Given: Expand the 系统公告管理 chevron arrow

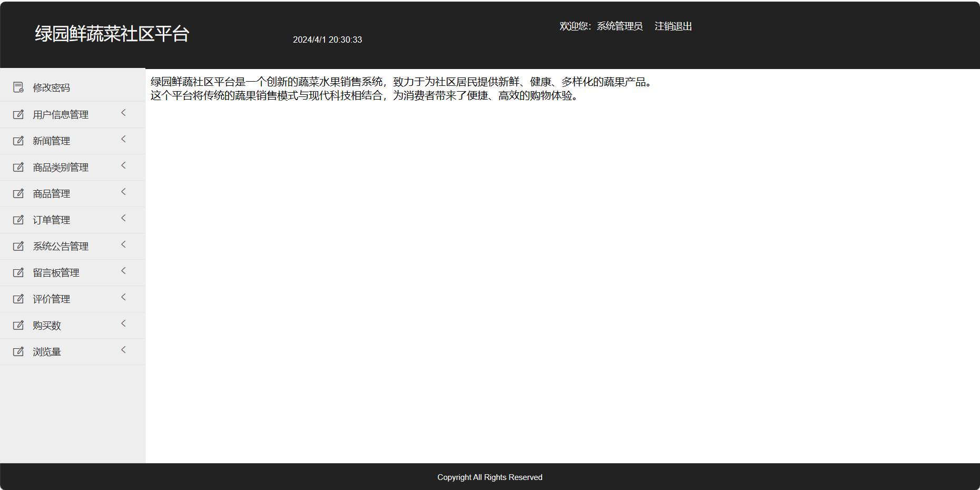Looking at the screenshot, I should coord(124,244).
